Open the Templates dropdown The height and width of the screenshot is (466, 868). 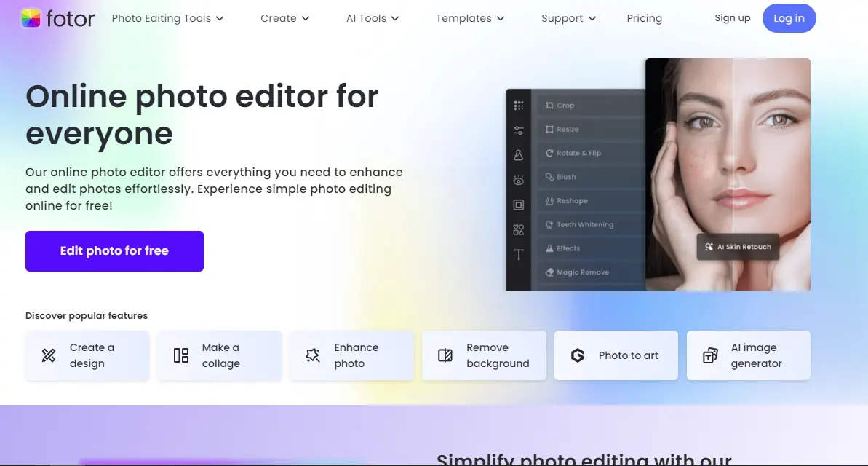(x=471, y=18)
